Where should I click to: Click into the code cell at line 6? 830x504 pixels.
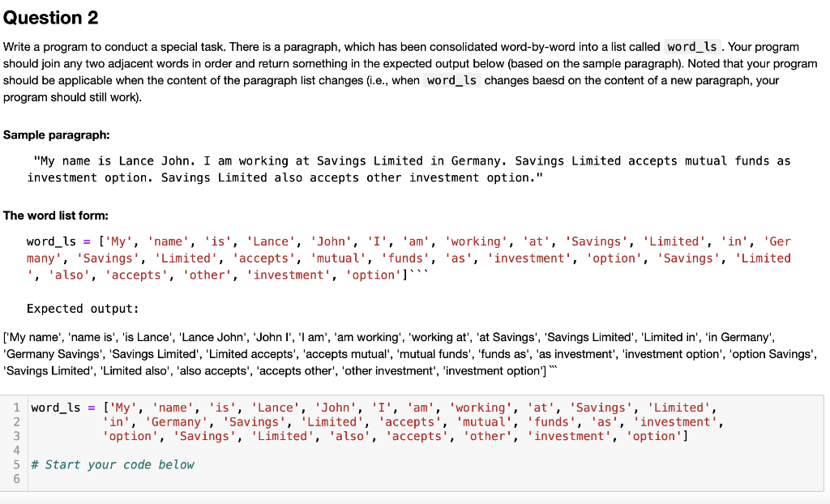[x=426, y=479]
